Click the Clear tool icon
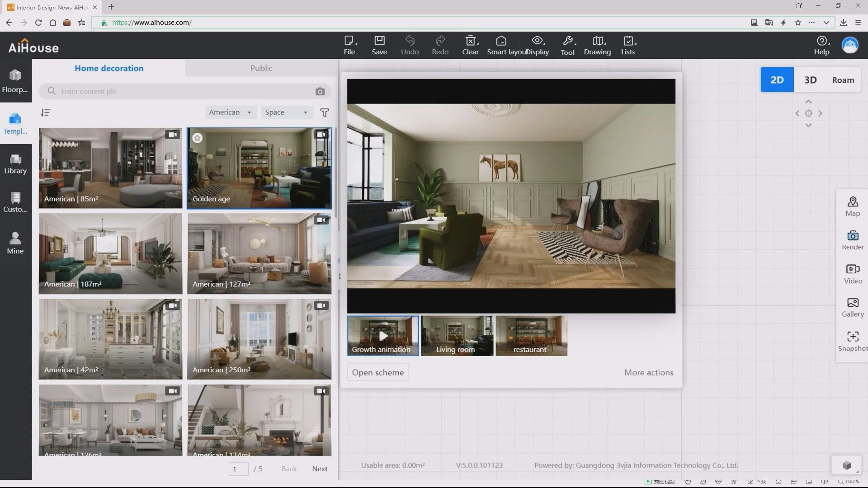Screen dimensions: 868x488 (x=470, y=45)
